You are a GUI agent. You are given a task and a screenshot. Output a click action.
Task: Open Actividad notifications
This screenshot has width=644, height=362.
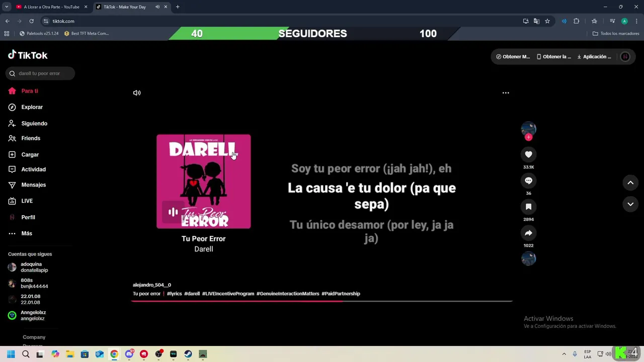pyautogui.click(x=27, y=169)
